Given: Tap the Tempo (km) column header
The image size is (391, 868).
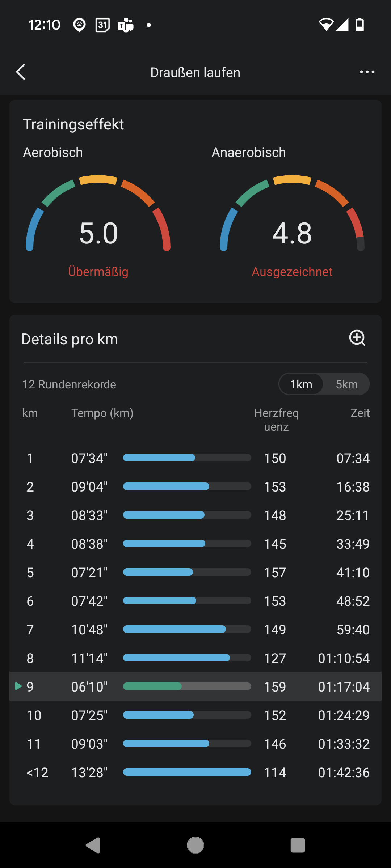Looking at the screenshot, I should coord(102,413).
